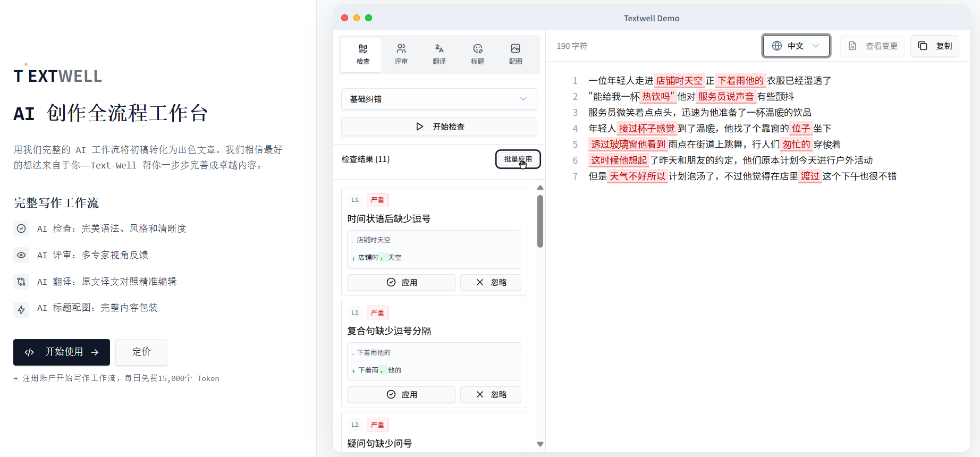Open the 定价 pricing link
The image size is (980, 457).
[141, 352]
